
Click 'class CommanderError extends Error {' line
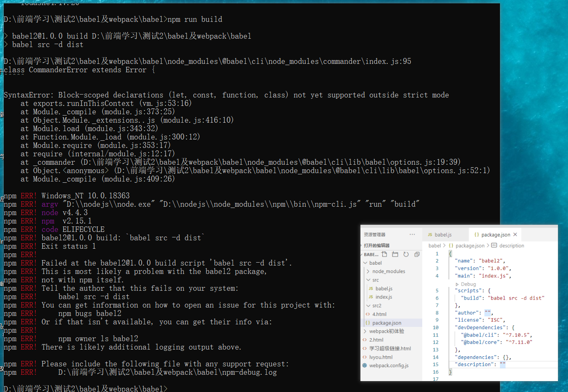[79, 70]
